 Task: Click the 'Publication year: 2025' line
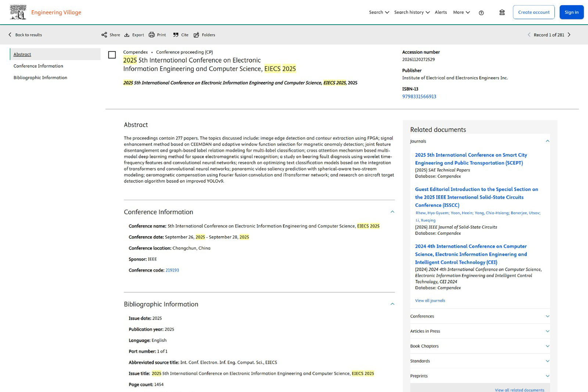[x=151, y=330]
